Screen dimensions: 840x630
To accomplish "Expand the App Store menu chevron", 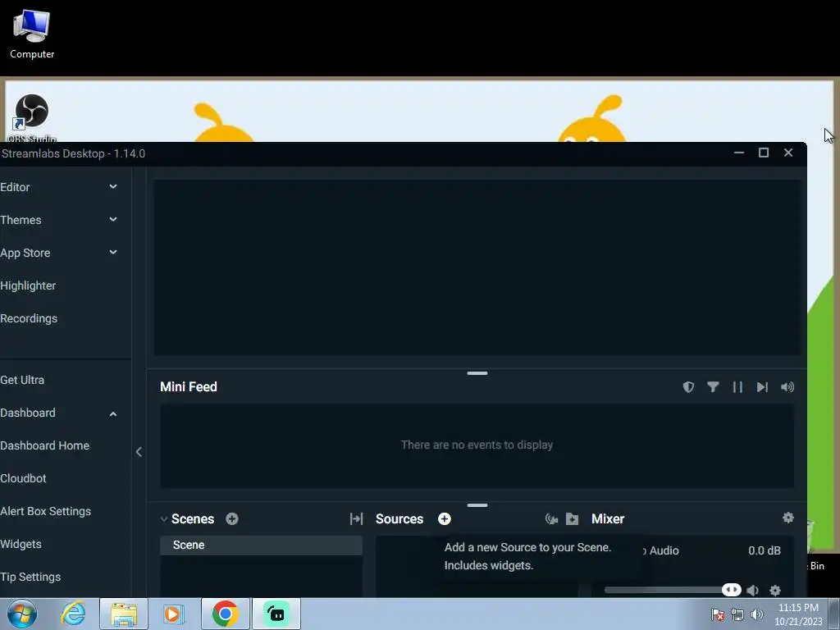I will (x=113, y=253).
